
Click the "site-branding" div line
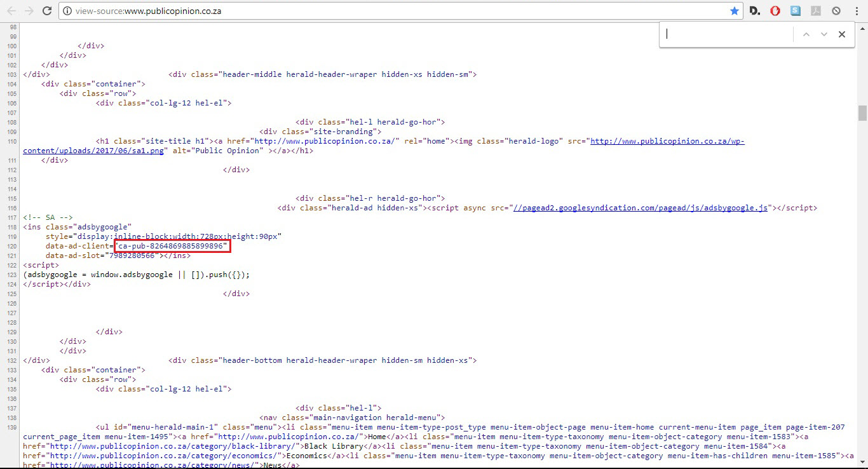pos(321,132)
